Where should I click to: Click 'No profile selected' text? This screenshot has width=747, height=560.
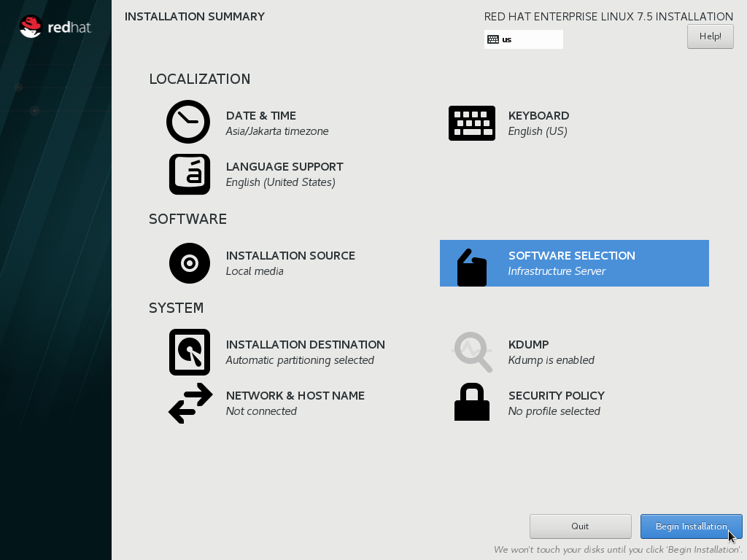[x=554, y=411]
